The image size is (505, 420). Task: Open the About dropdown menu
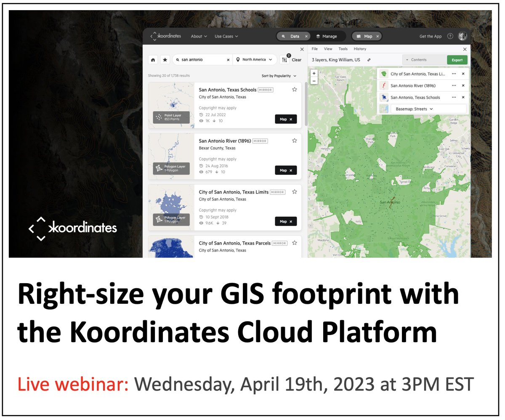coord(199,37)
